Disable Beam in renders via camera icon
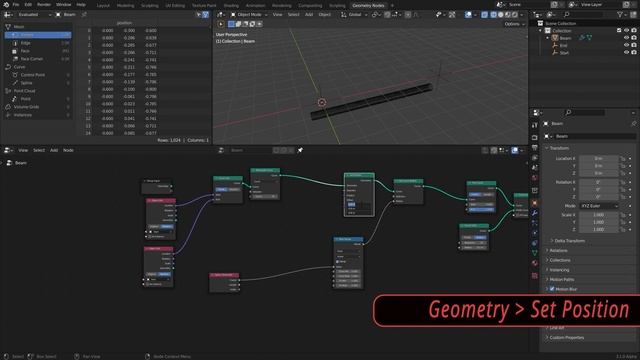640x360 pixels. click(634, 38)
